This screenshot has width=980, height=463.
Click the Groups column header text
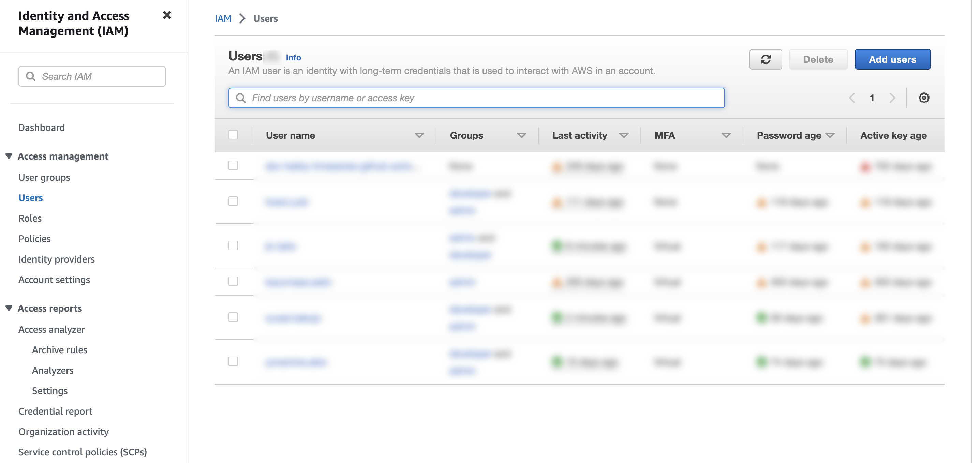[466, 135]
